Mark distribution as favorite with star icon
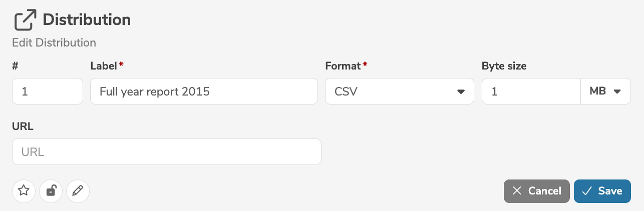Screen dimensions: 644x211 pyautogui.click(x=24, y=190)
